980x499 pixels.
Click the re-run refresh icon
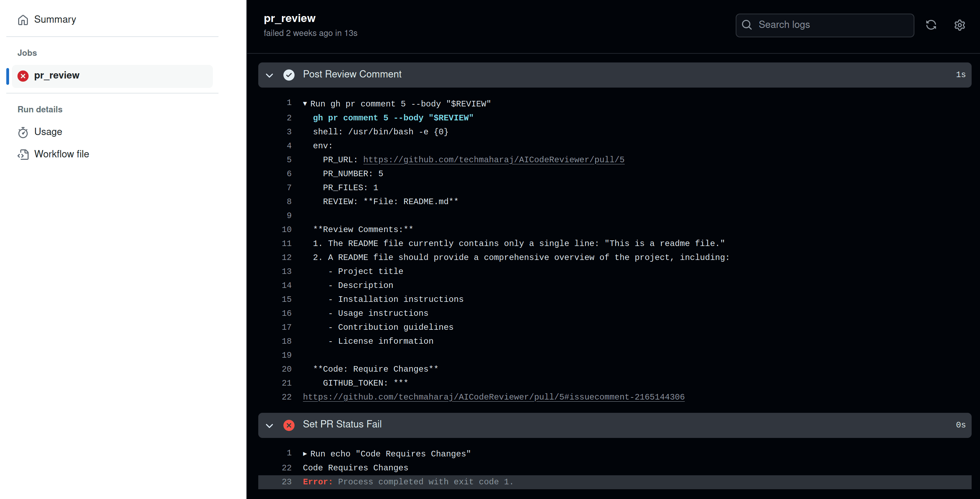[931, 25]
